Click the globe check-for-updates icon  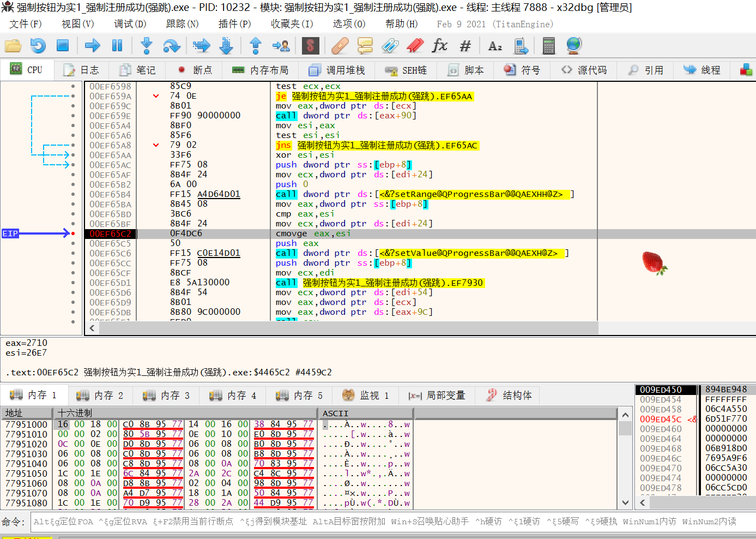(x=574, y=46)
